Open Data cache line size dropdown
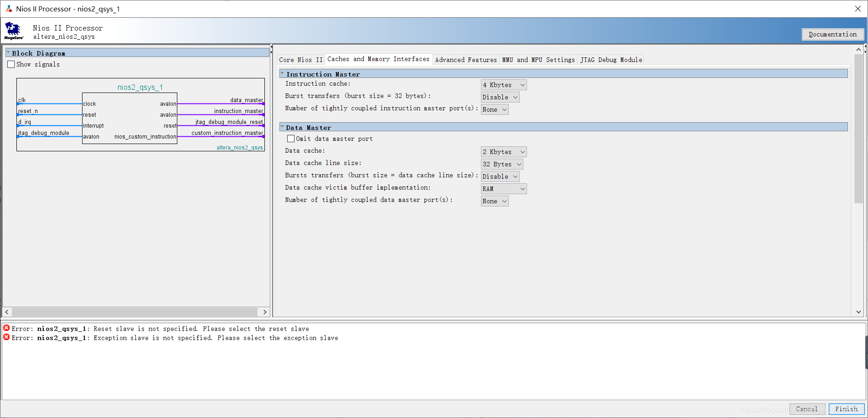The height and width of the screenshot is (418, 868). pyautogui.click(x=502, y=164)
